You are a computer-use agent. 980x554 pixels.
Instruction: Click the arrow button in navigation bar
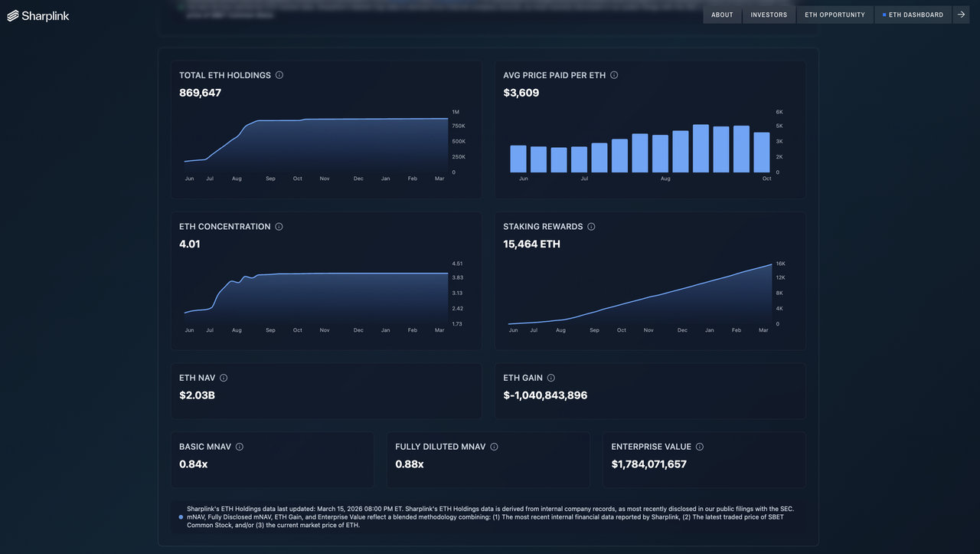tap(962, 15)
